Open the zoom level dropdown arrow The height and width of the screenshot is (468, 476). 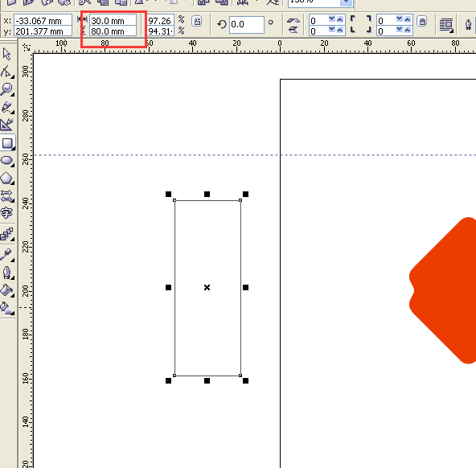click(346, 2)
